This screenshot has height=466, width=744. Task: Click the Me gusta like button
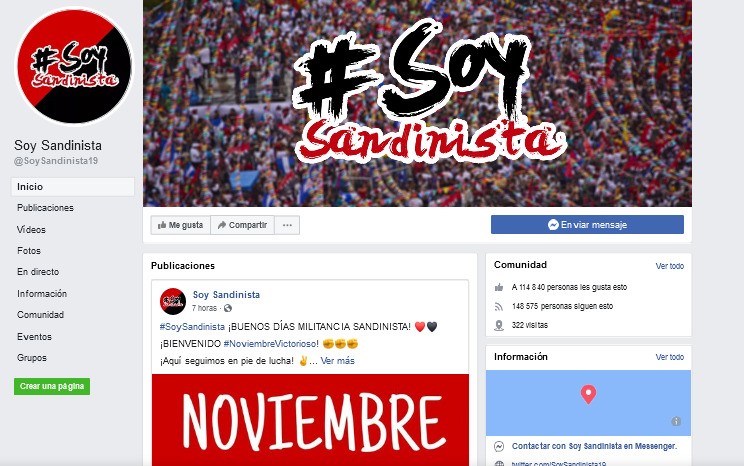(x=180, y=225)
